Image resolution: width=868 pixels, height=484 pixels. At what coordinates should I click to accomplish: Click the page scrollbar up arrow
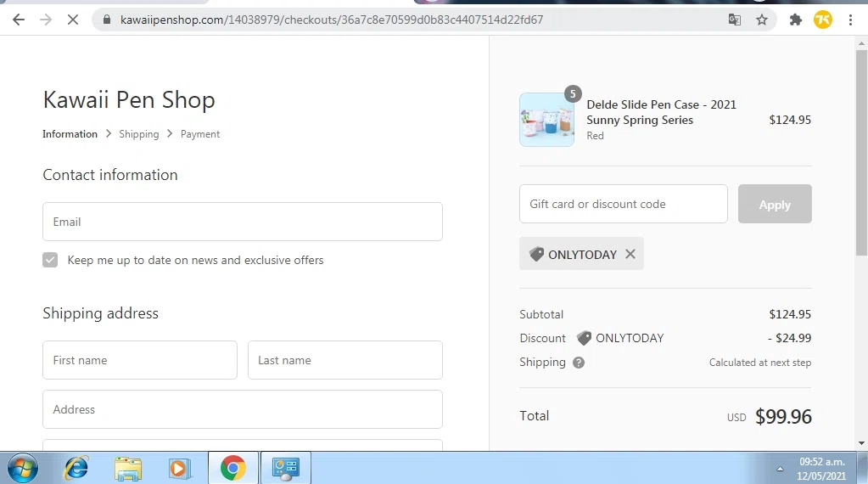click(x=861, y=43)
